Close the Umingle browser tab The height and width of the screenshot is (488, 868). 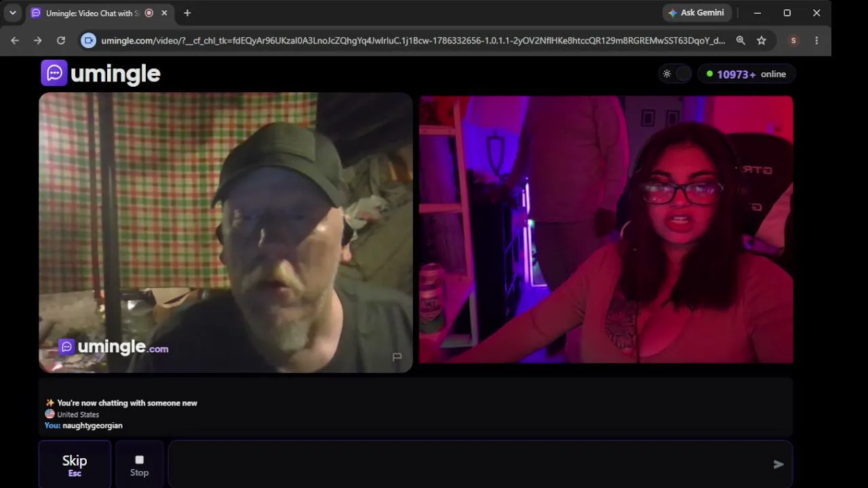point(164,13)
